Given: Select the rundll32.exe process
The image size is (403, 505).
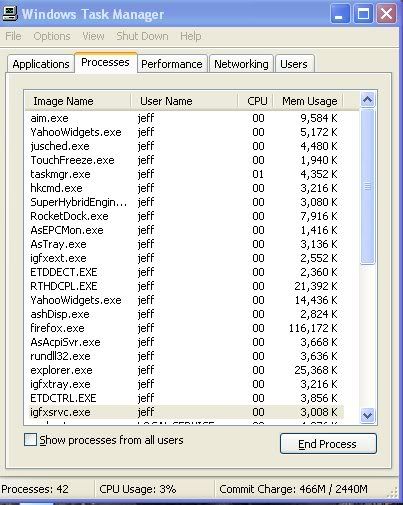Looking at the screenshot, I should [x=185, y=356].
